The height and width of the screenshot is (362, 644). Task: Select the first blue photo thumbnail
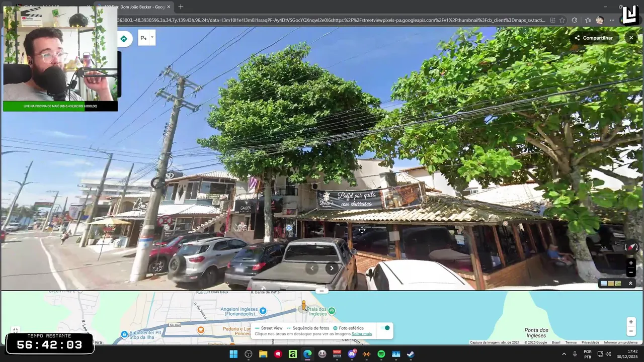point(604,284)
